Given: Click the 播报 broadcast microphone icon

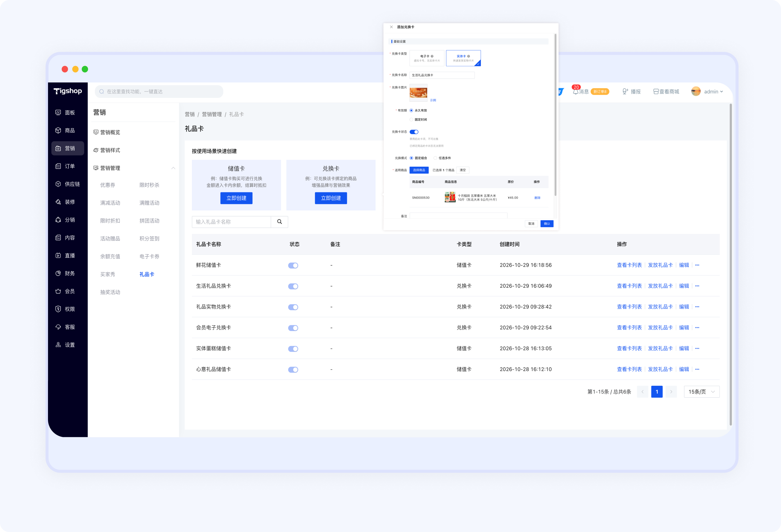Looking at the screenshot, I should [x=625, y=91].
